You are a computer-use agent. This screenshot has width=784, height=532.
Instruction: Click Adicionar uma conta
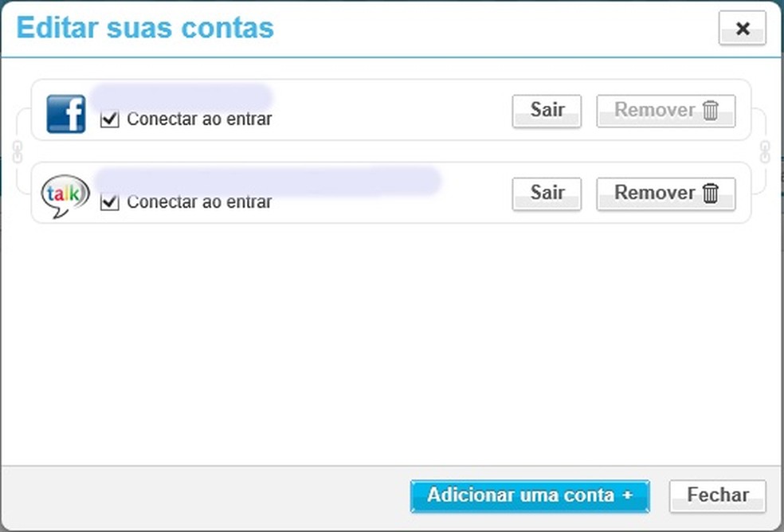click(529, 495)
